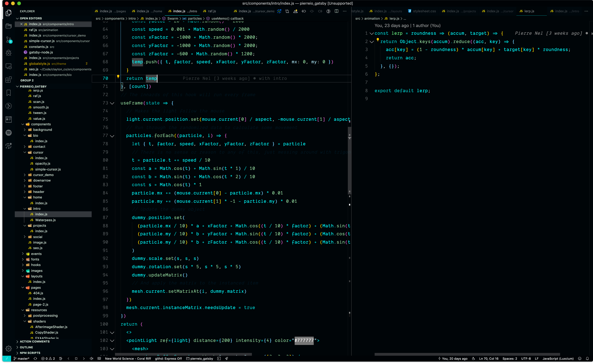Toggle Spotify play button in status bar
The image size is (593, 364).
[x=76, y=358]
